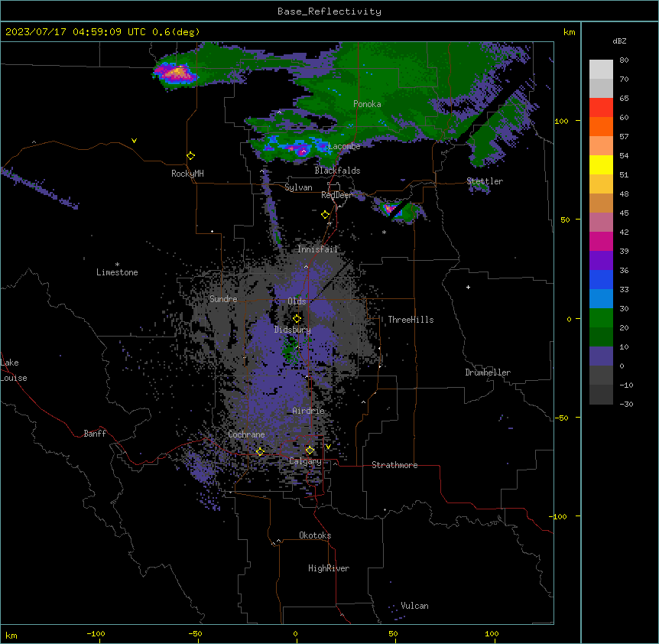The image size is (659, 644).
Task: Click the small storm cell southwest of Stettler
Action: coord(391,208)
